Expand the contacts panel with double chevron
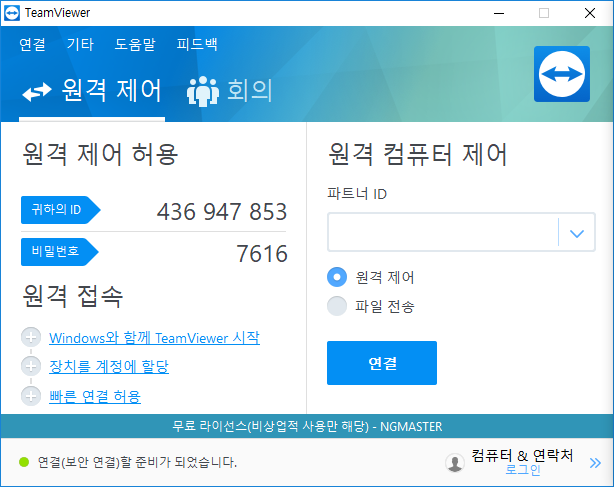Viewport: 614px width, 487px height. [x=595, y=463]
